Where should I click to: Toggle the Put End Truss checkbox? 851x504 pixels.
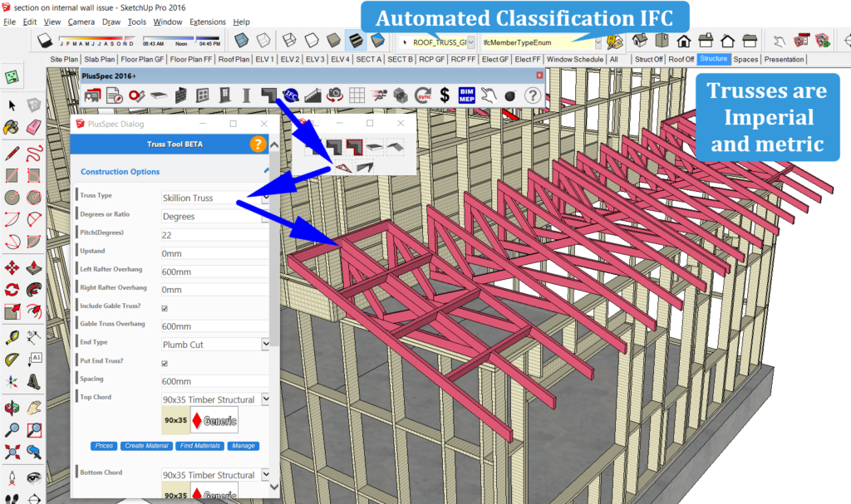(165, 364)
